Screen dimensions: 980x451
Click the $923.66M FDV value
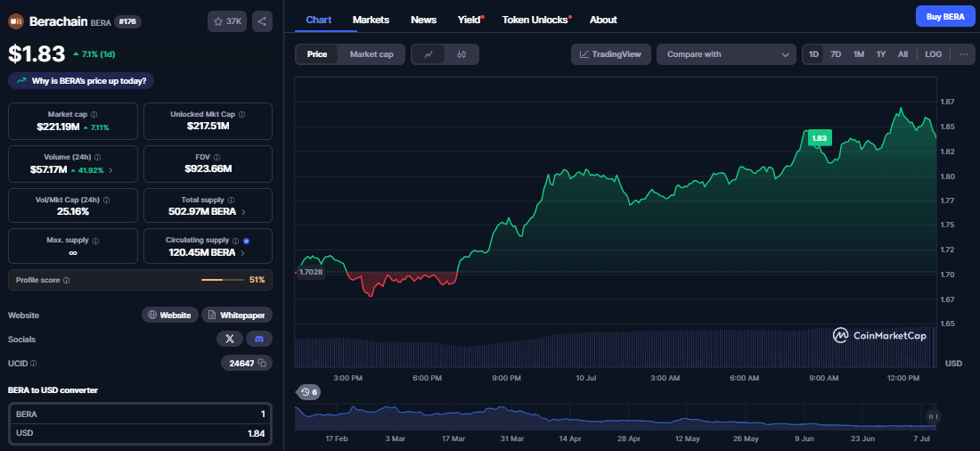pyautogui.click(x=208, y=168)
